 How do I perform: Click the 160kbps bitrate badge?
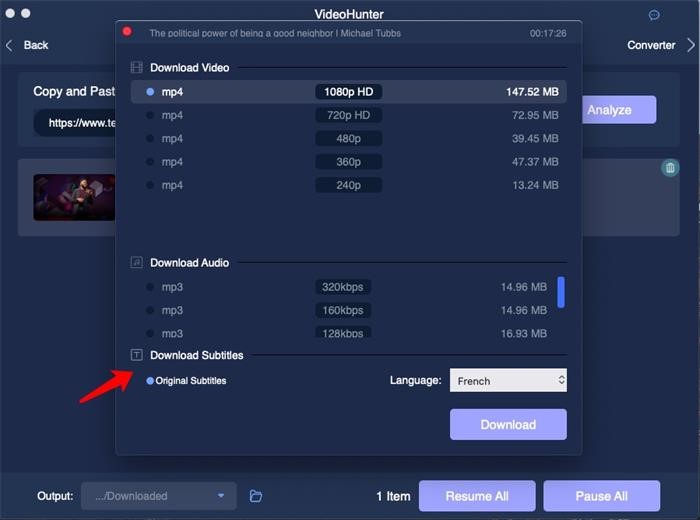[x=343, y=310]
